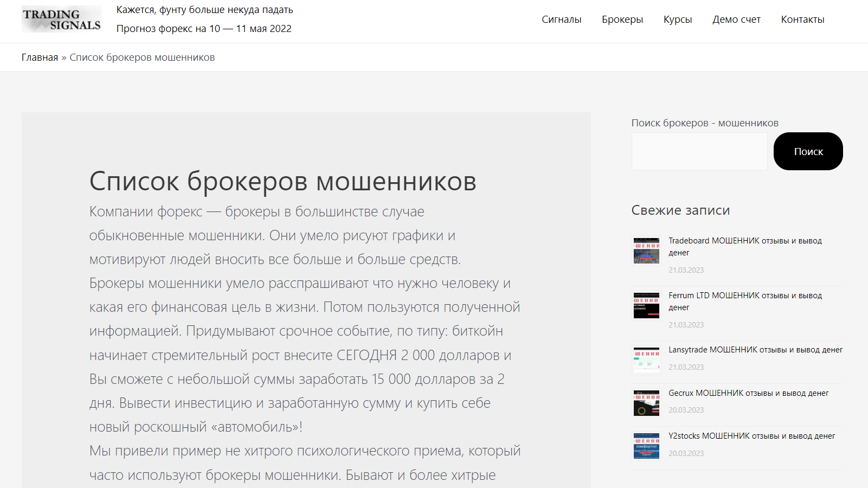868x488 pixels.
Task: Open the Tradeboard МОШЕННИК post thumbnail
Action: click(x=647, y=251)
